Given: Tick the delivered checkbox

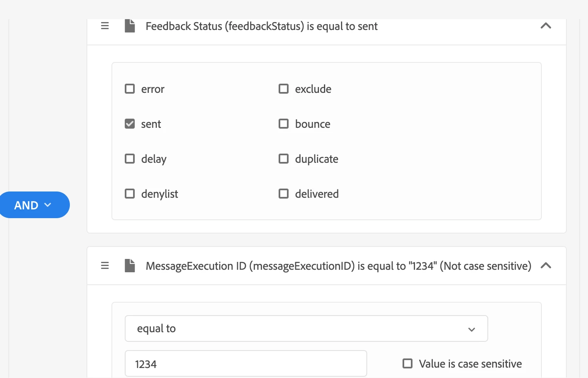Looking at the screenshot, I should click(284, 194).
